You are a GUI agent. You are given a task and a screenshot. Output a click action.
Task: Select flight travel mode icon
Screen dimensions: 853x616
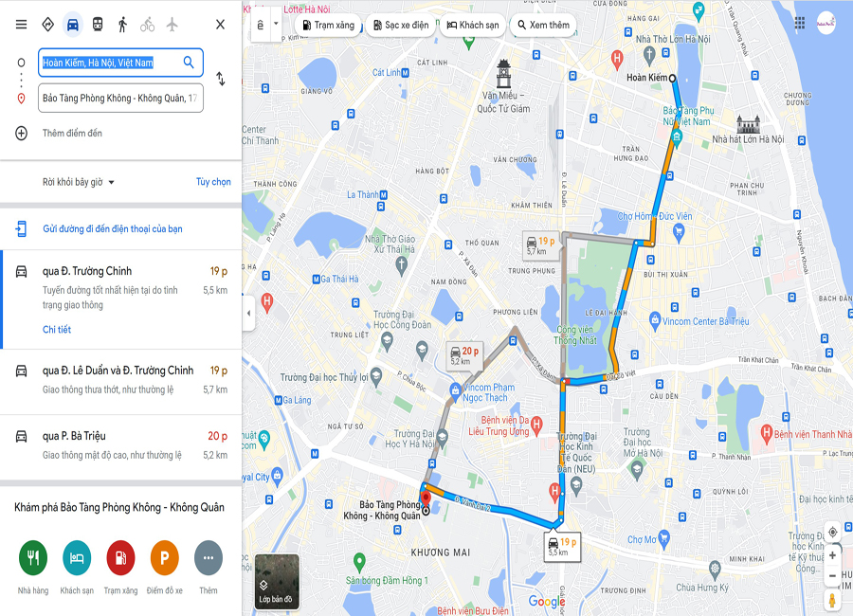[x=172, y=25]
